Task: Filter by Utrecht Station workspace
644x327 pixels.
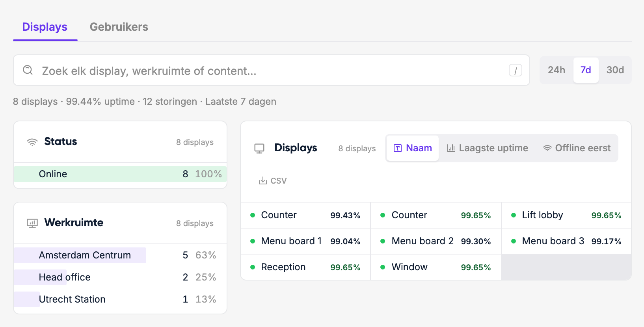Action: tap(120, 299)
